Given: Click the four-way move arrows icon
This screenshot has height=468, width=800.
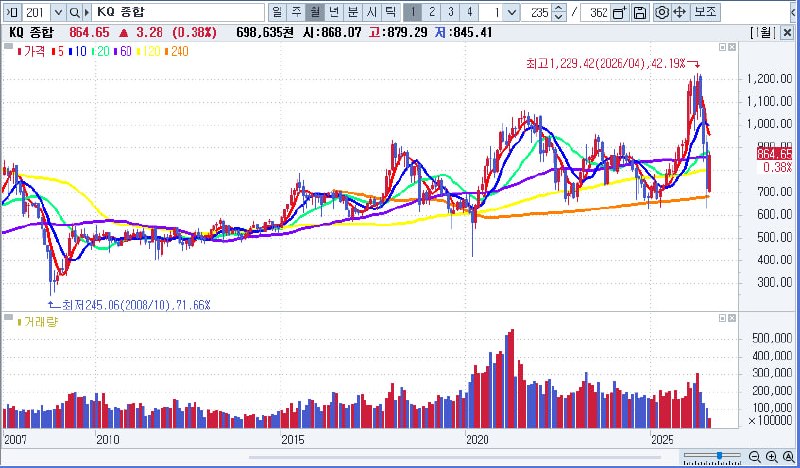Looking at the screenshot, I should (x=680, y=13).
